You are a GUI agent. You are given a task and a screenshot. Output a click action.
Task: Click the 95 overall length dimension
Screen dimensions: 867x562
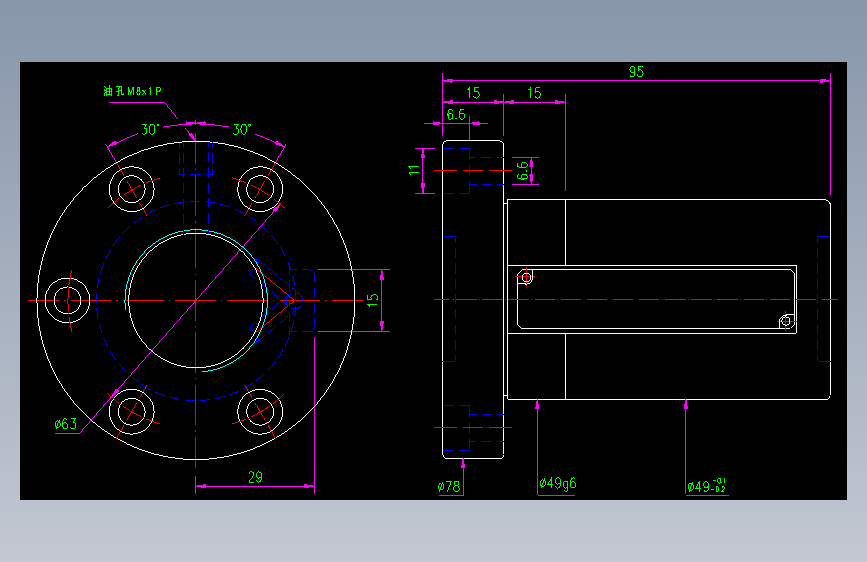click(x=636, y=72)
